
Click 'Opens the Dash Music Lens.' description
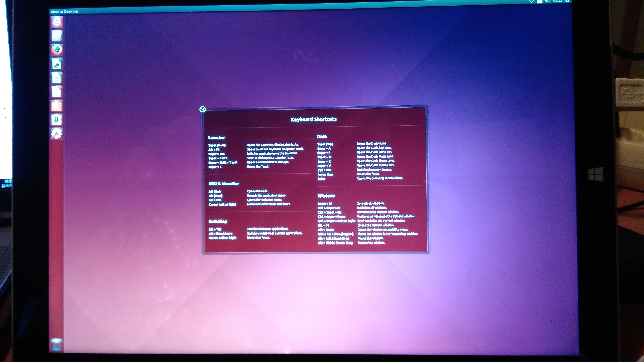(x=375, y=157)
